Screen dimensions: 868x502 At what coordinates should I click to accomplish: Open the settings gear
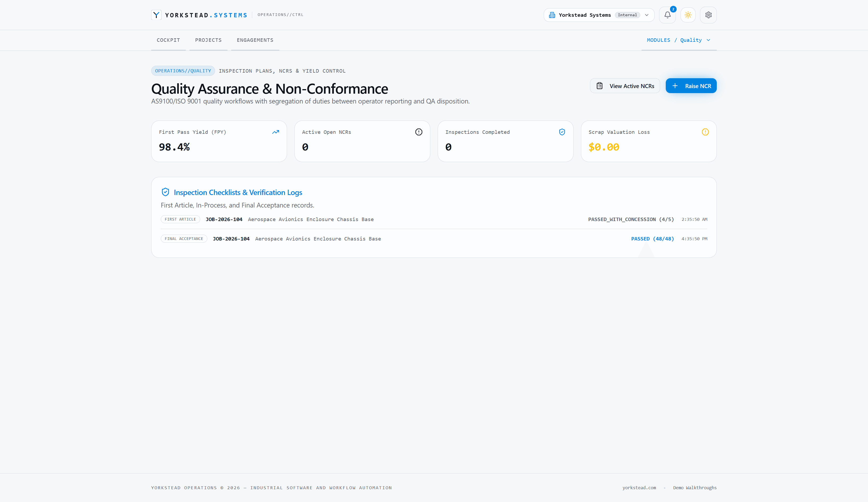(x=708, y=15)
